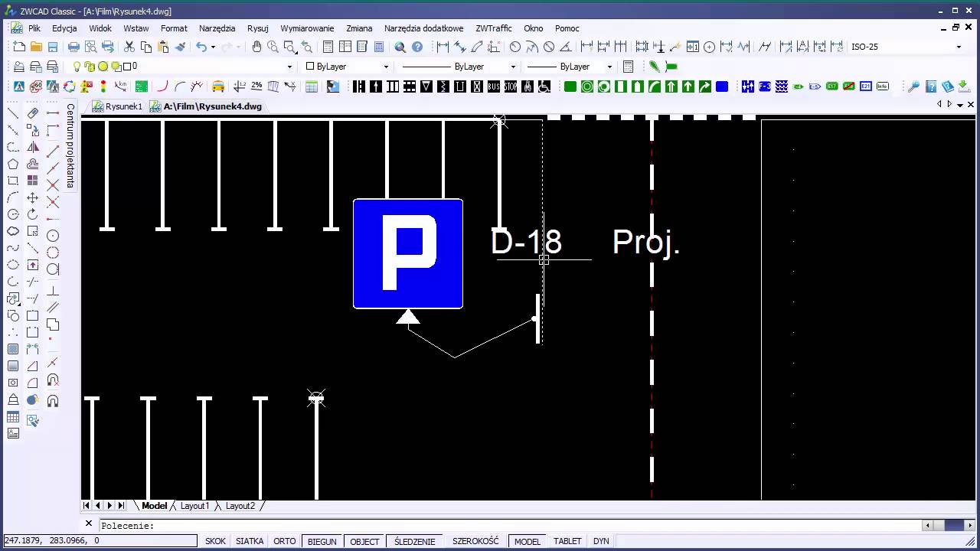Screen dimensions: 980x551
Task: Toggle ŚLEDZENIE object tracking
Action: click(x=415, y=541)
